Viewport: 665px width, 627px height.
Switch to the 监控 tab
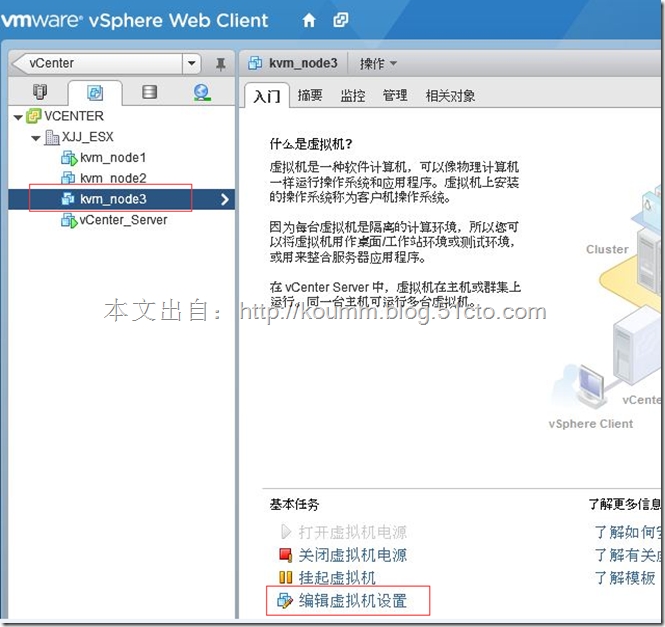click(352, 95)
